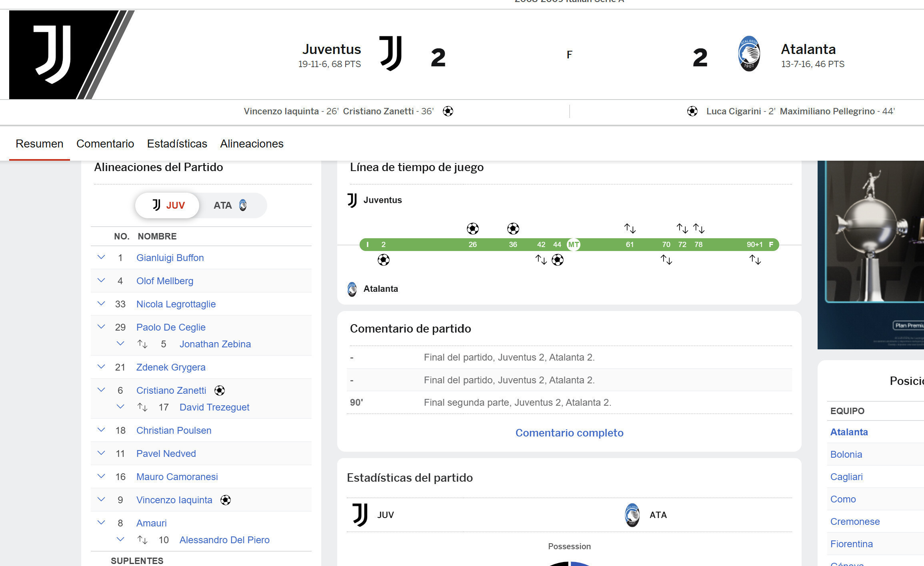Screen dimensions: 924x566
Task: Switch lineup toggle to JUV
Action: pos(167,205)
